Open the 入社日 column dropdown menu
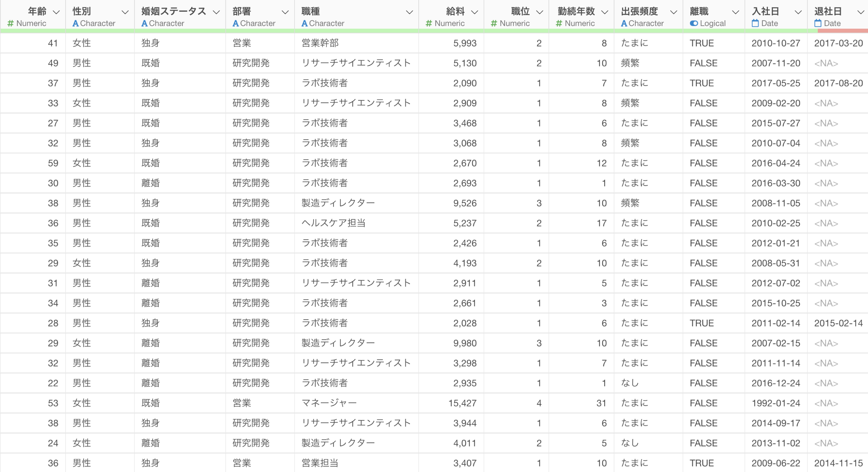 [x=798, y=12]
